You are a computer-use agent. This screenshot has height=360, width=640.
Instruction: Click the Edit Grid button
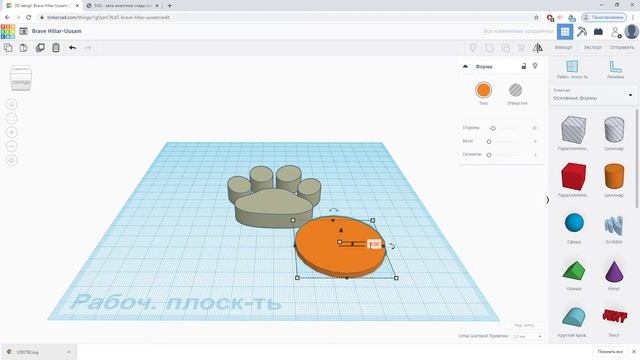point(524,325)
